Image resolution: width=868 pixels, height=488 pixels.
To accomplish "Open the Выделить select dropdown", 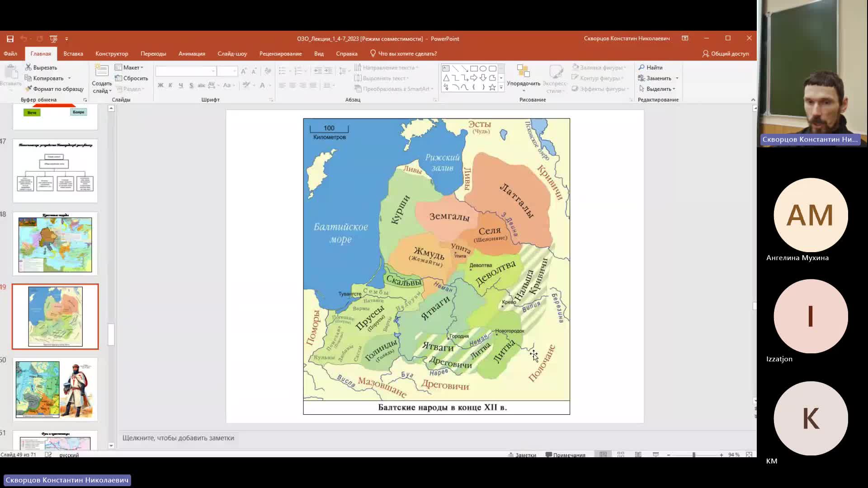I will (x=657, y=89).
